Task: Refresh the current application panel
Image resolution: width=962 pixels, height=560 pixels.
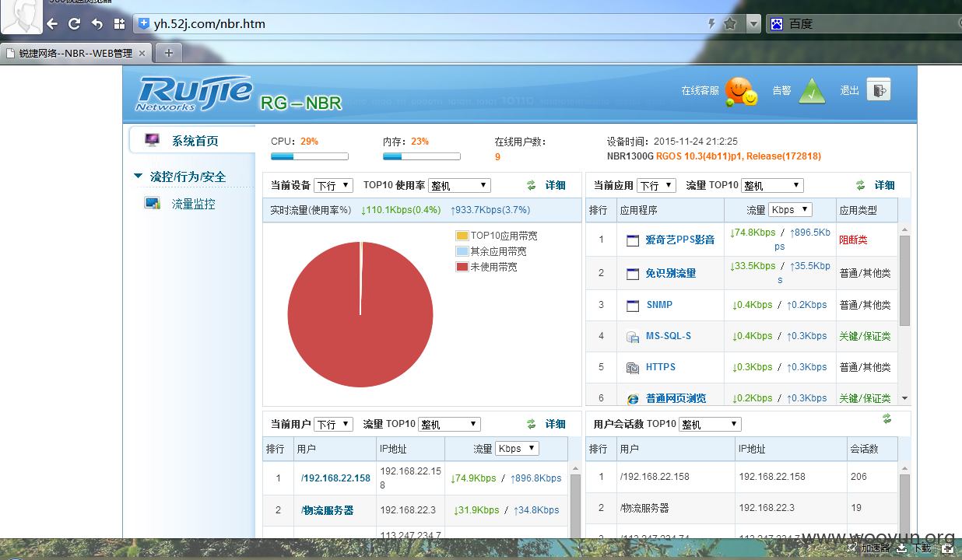Action: tap(861, 185)
